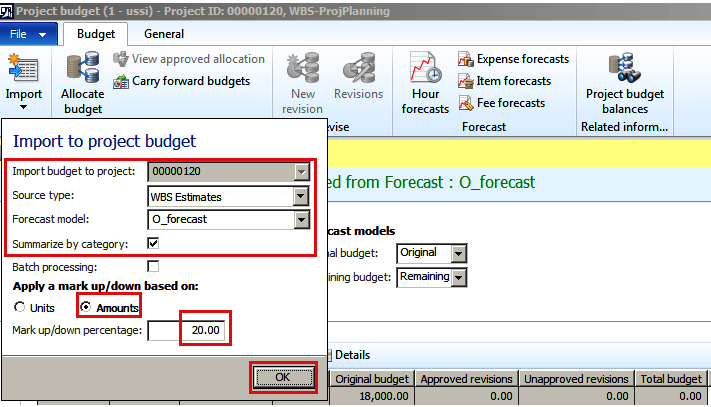Open the File menu
Image resolution: width=711 pixels, height=407 pixels.
click(x=29, y=34)
